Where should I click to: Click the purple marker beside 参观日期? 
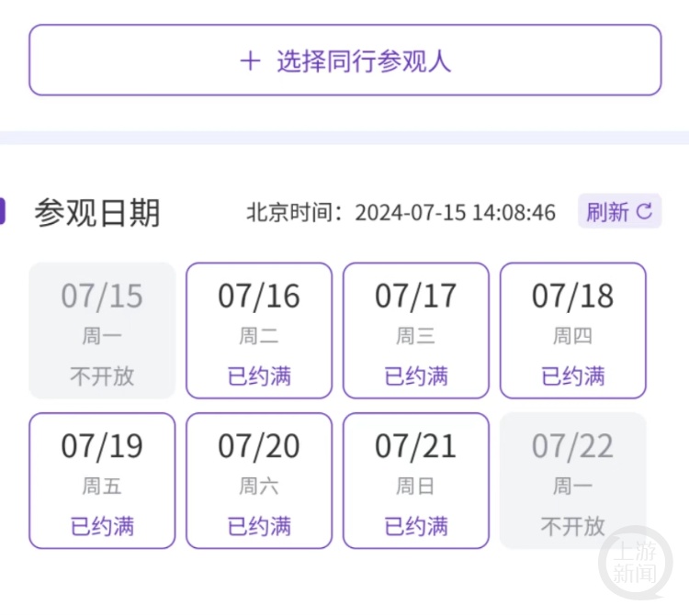click(x=4, y=211)
